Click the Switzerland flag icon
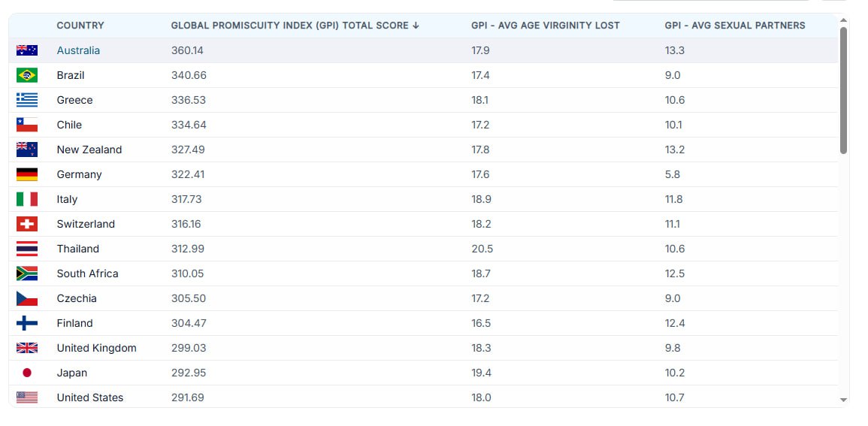This screenshot has height=426, width=868. [x=27, y=224]
